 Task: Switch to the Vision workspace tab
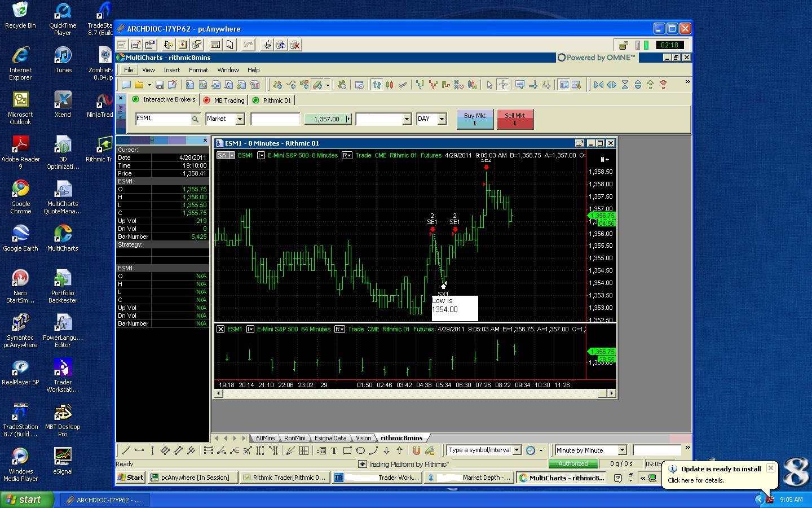(364, 438)
